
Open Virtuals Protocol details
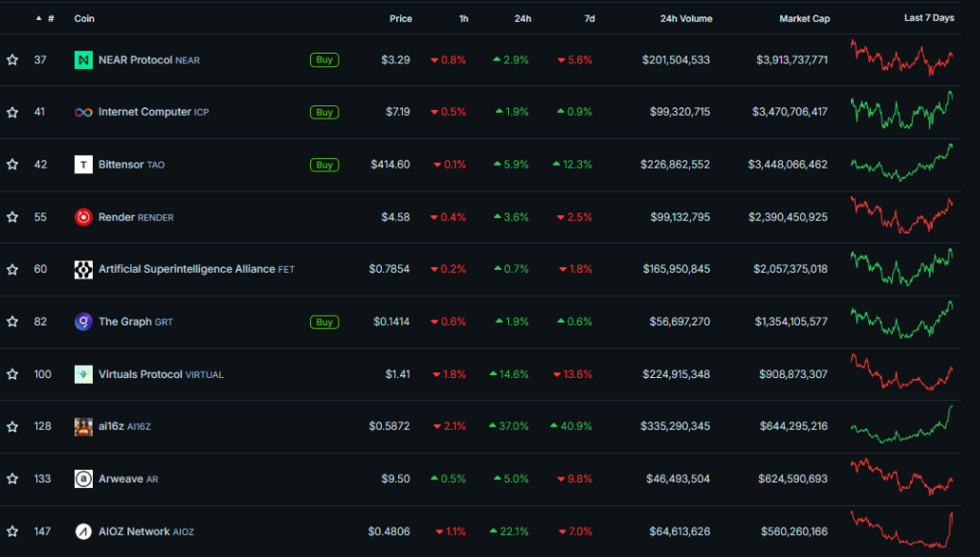(161, 374)
